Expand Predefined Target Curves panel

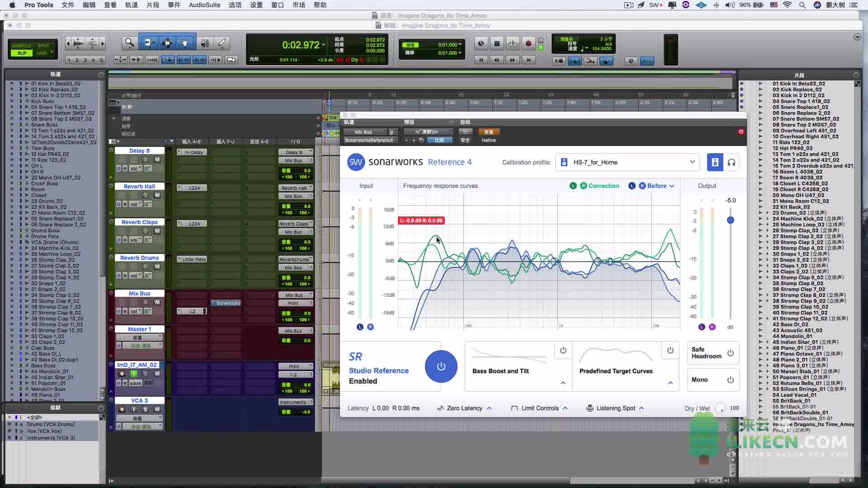(670, 383)
